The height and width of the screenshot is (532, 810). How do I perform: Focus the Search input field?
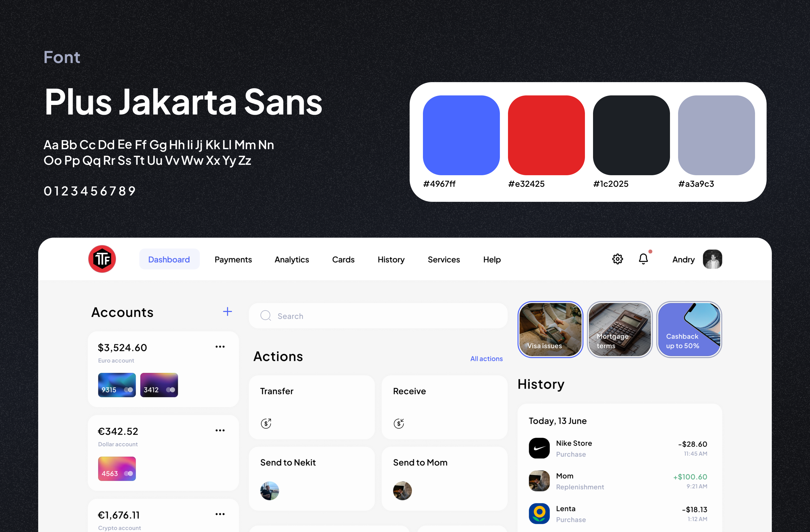378,316
